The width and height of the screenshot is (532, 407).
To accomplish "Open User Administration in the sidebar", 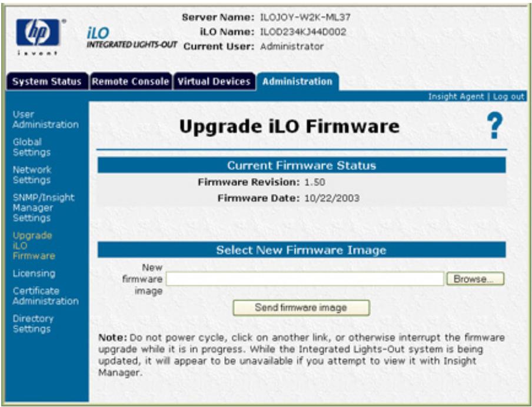I will tap(45, 119).
